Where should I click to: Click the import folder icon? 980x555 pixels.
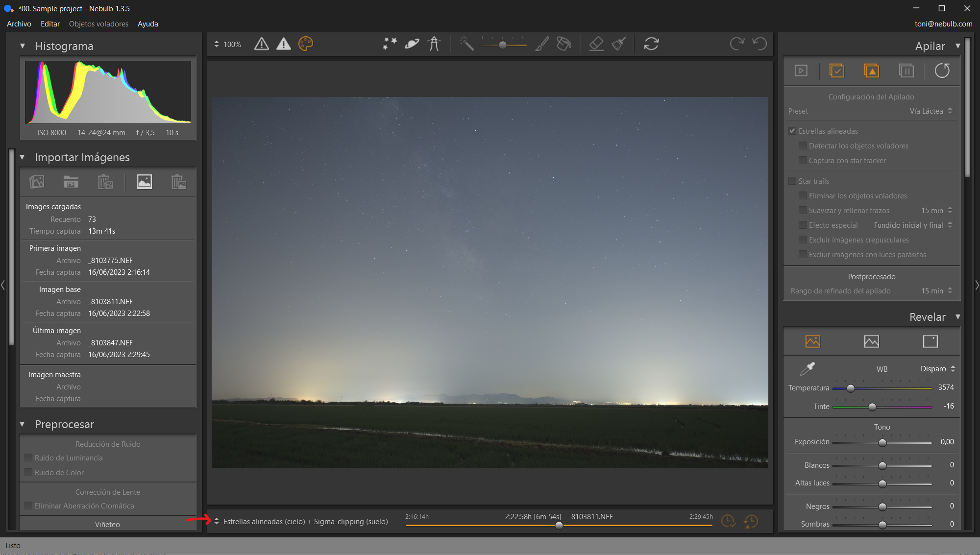(71, 182)
